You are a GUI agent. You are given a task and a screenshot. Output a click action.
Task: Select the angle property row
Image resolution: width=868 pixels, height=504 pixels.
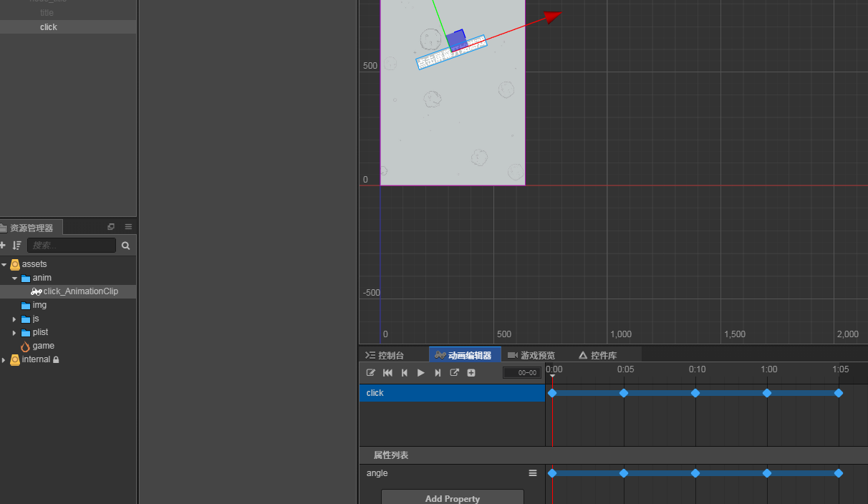(x=452, y=473)
